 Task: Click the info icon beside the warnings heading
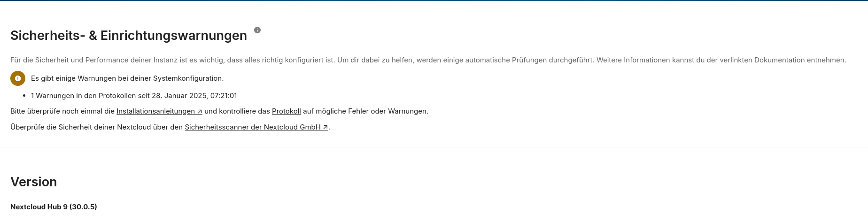click(257, 30)
